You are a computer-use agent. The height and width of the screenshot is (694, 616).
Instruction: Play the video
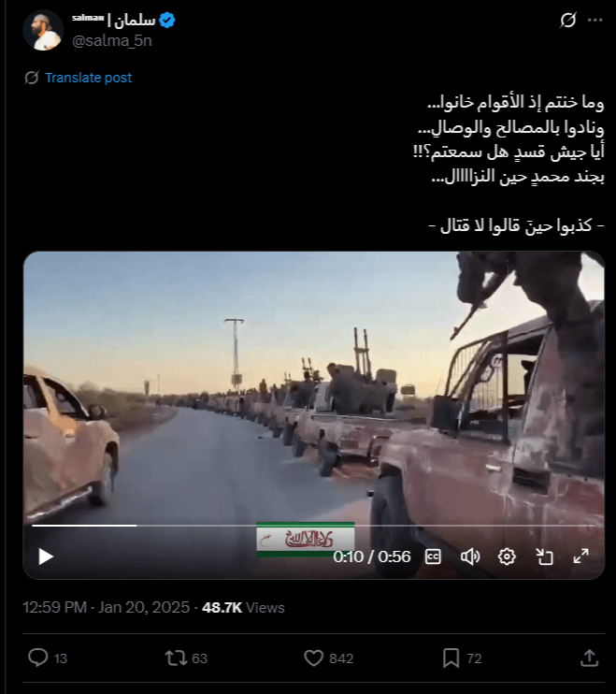coord(46,557)
